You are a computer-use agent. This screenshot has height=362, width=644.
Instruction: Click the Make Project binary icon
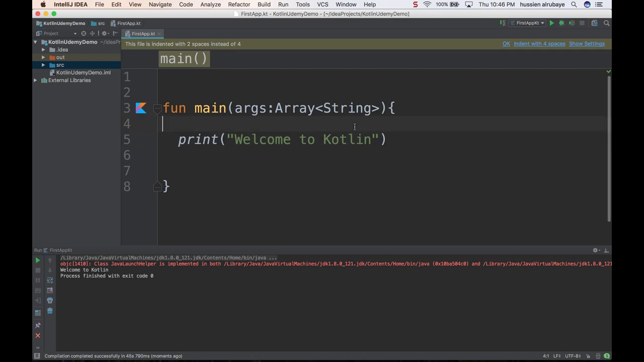click(503, 23)
